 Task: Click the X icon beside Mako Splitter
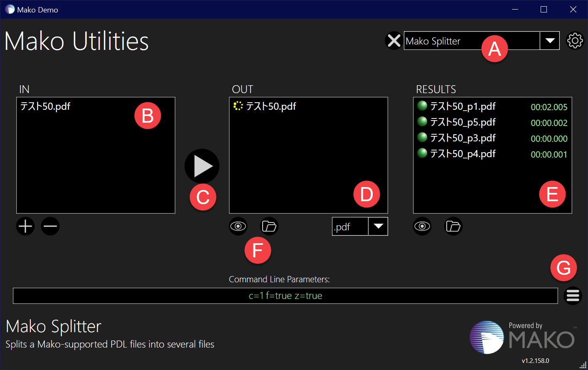tap(394, 41)
